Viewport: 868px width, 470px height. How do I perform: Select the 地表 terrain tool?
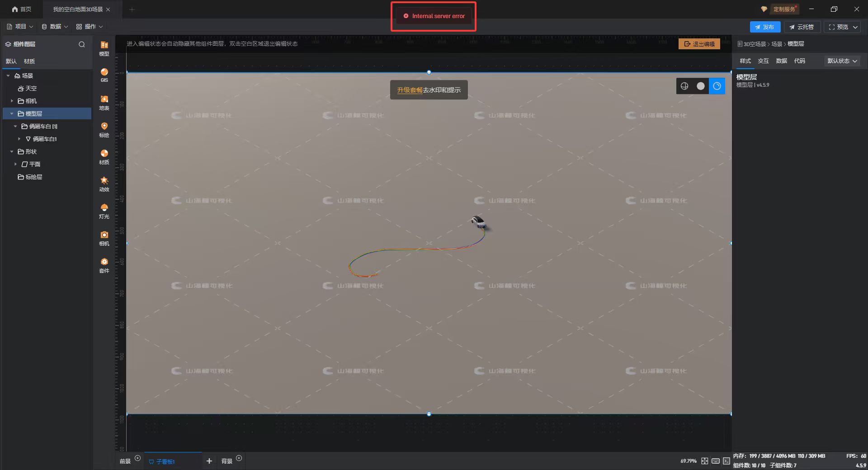pyautogui.click(x=104, y=102)
